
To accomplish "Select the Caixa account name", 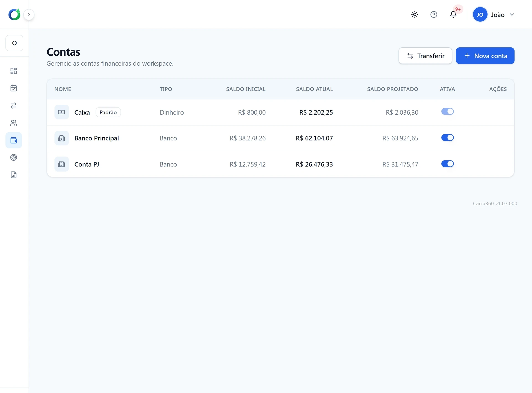I will (x=82, y=112).
